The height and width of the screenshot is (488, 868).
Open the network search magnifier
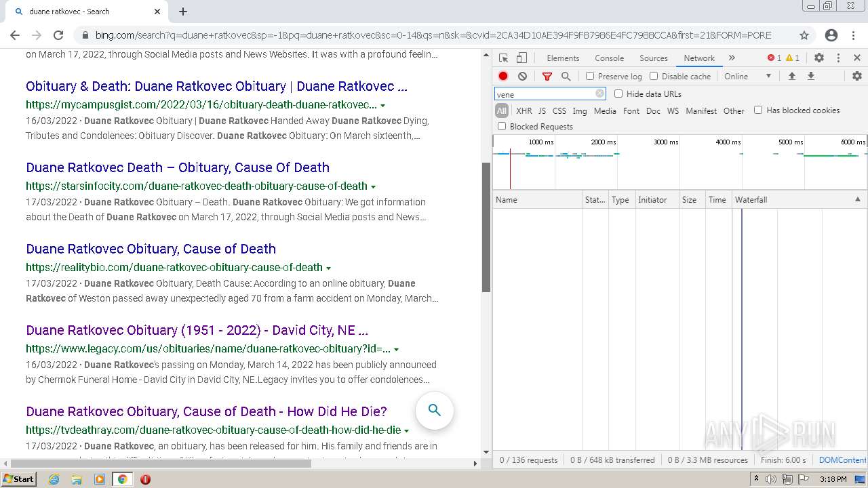(x=566, y=77)
